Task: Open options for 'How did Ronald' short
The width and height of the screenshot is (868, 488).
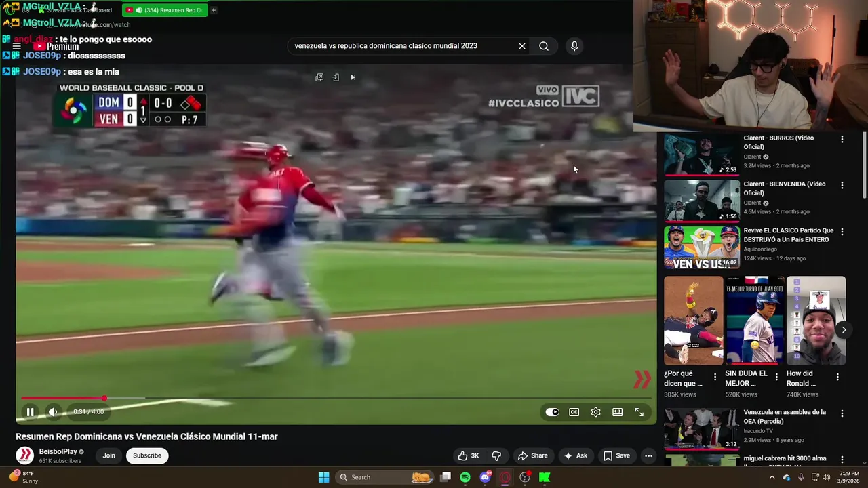Action: tap(837, 377)
